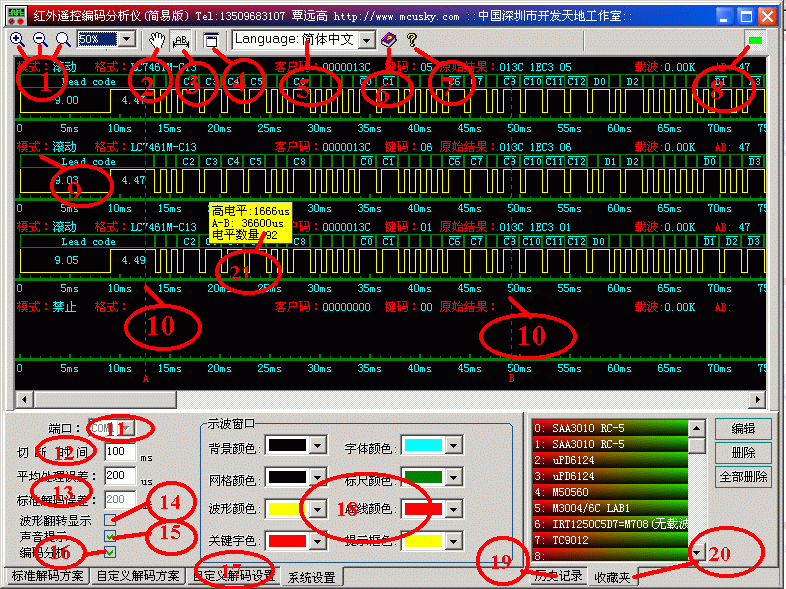Disable the 声音提示 checkbox
786x589 pixels.
110,536
